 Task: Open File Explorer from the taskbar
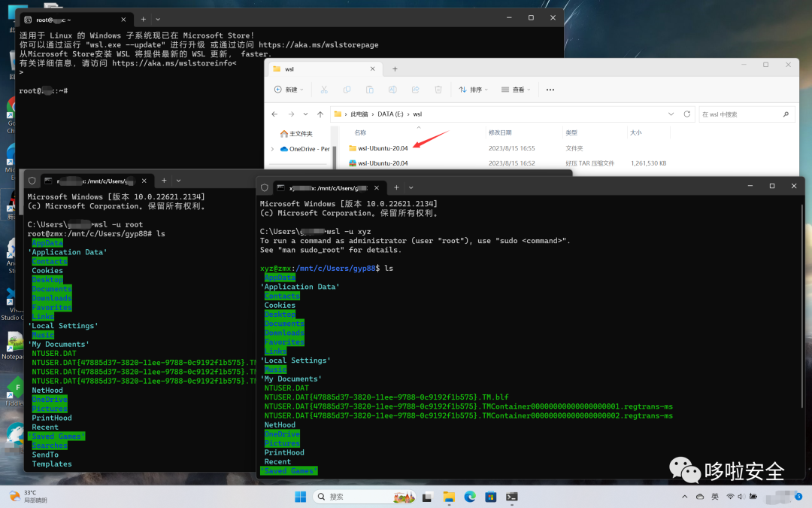click(448, 497)
